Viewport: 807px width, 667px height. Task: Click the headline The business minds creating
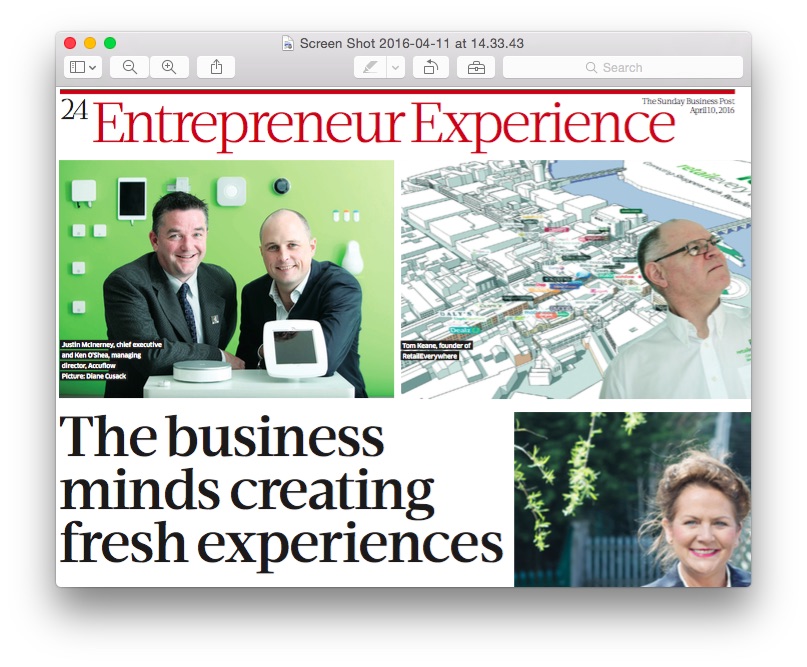(247, 463)
